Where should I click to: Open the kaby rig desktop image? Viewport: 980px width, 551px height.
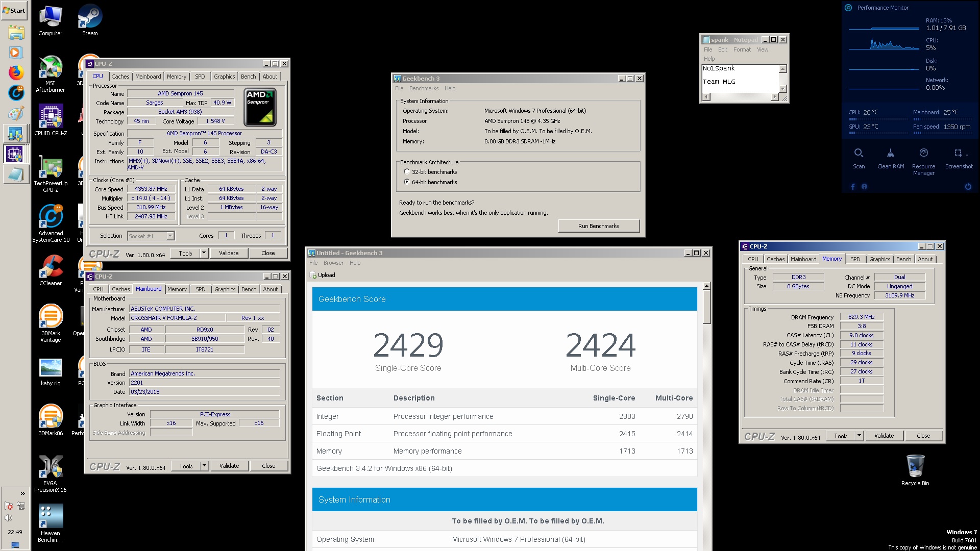pos(51,371)
